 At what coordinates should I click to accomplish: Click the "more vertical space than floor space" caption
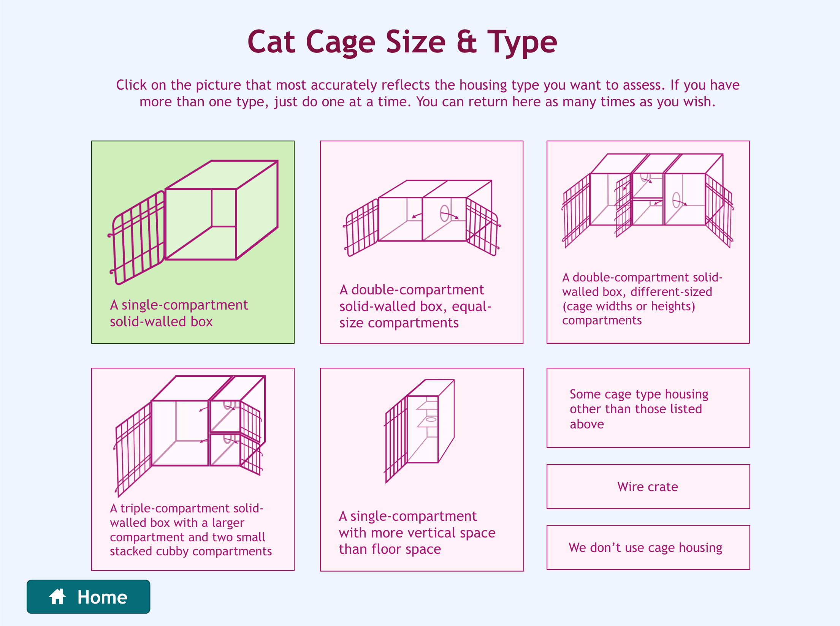pos(417,533)
